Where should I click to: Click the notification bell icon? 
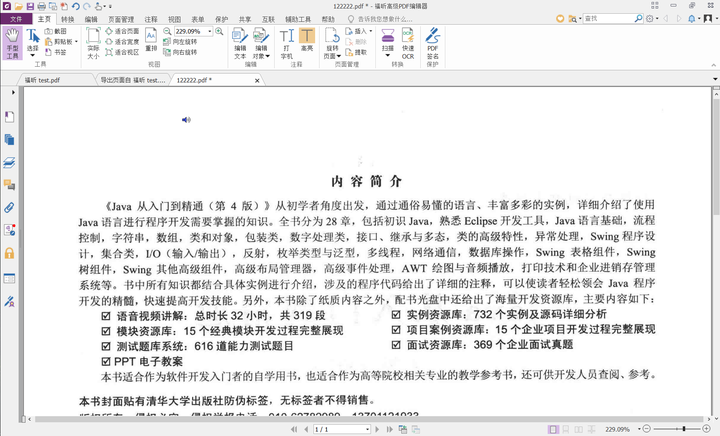[x=692, y=19]
